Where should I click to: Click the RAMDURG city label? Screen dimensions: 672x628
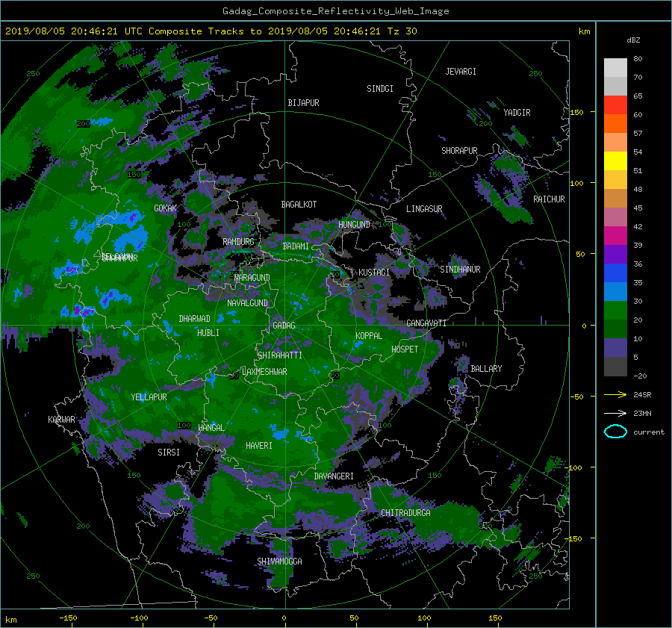click(x=238, y=242)
